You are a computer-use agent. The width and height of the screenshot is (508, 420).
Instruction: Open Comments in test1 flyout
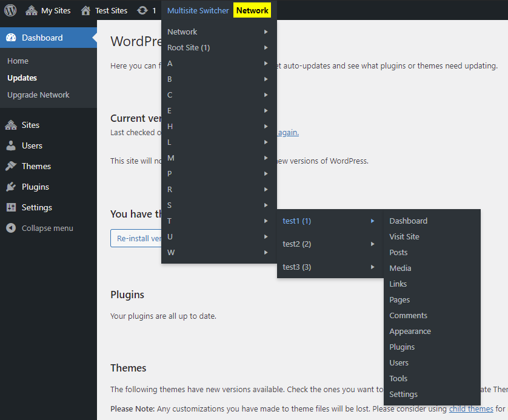tap(408, 315)
